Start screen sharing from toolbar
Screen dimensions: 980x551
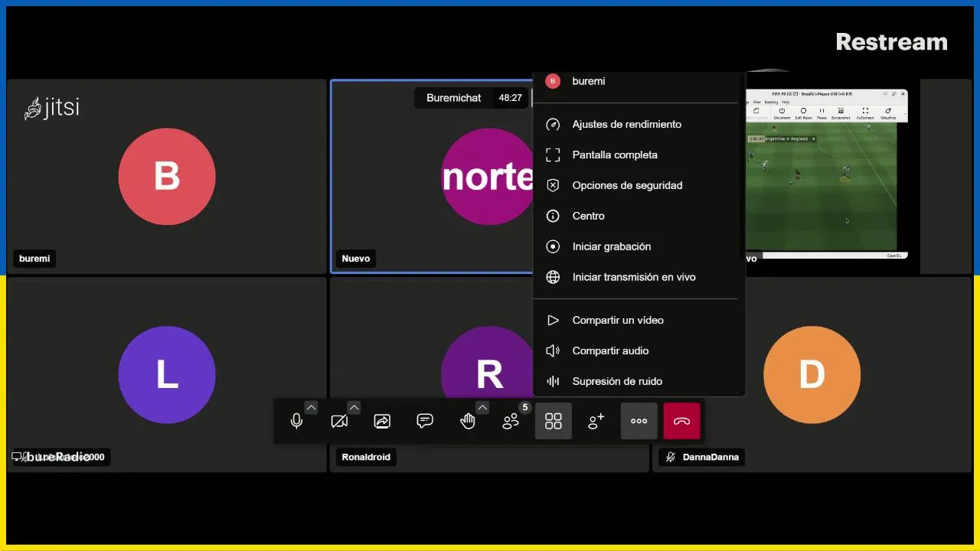382,421
